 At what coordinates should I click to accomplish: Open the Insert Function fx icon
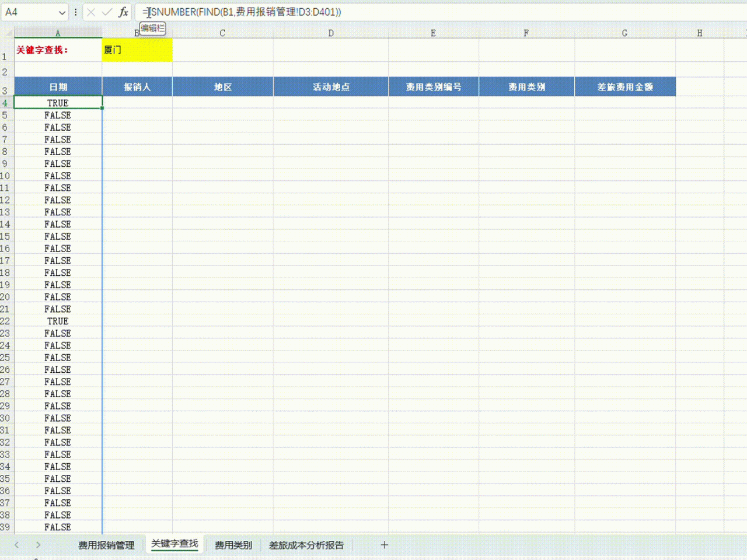coord(123,12)
